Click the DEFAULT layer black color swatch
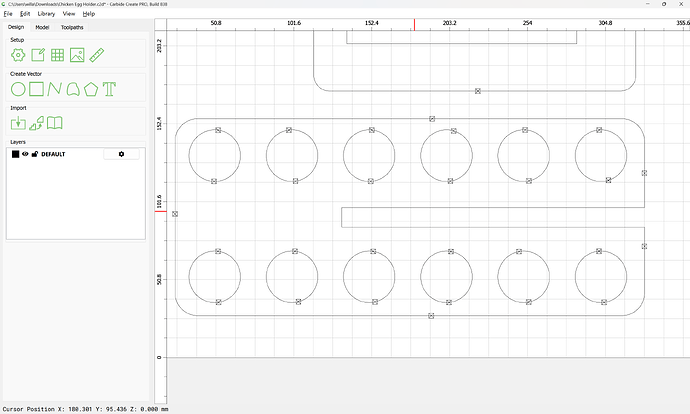Viewport: 690px width, 414px height. [x=15, y=154]
